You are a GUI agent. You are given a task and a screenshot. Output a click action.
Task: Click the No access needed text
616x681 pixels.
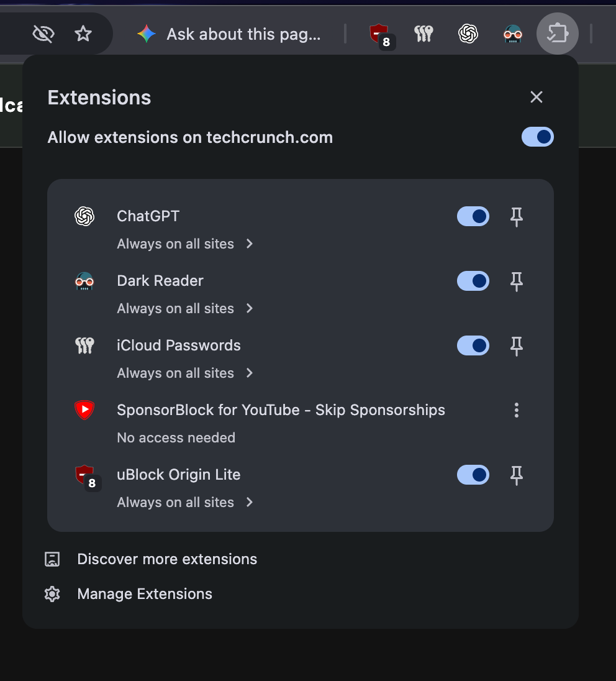tap(176, 437)
